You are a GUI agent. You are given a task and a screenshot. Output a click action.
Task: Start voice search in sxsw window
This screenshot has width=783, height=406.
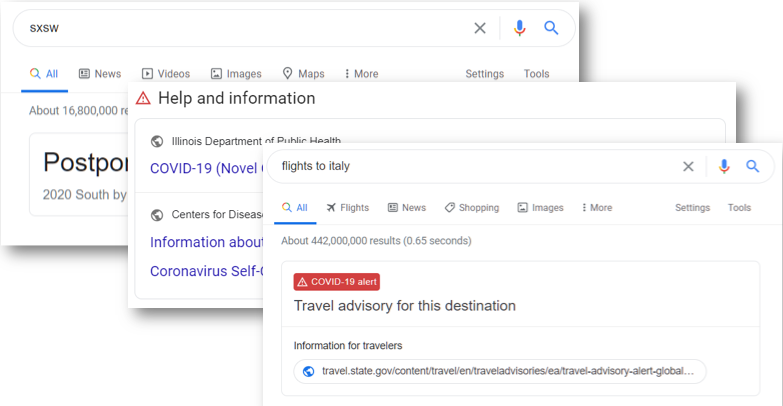pyautogui.click(x=519, y=28)
